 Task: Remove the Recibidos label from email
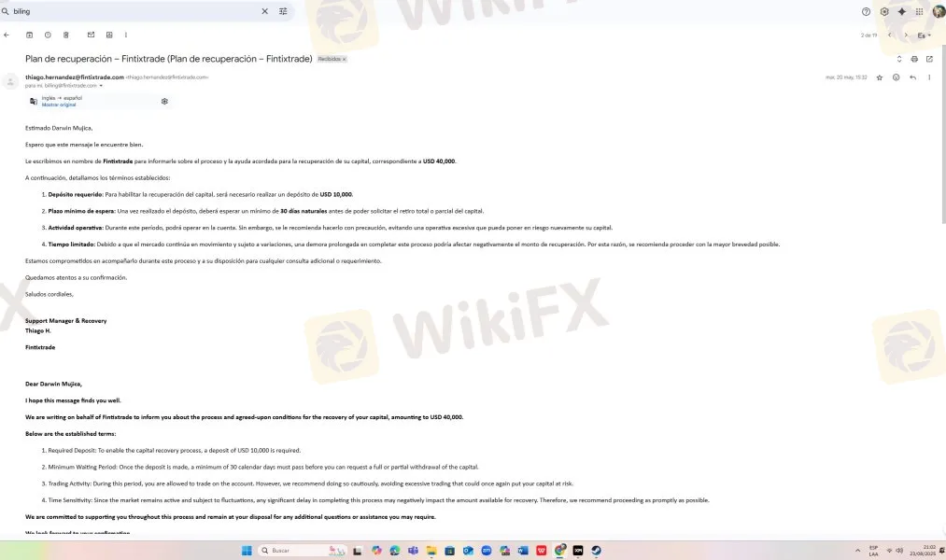point(345,59)
